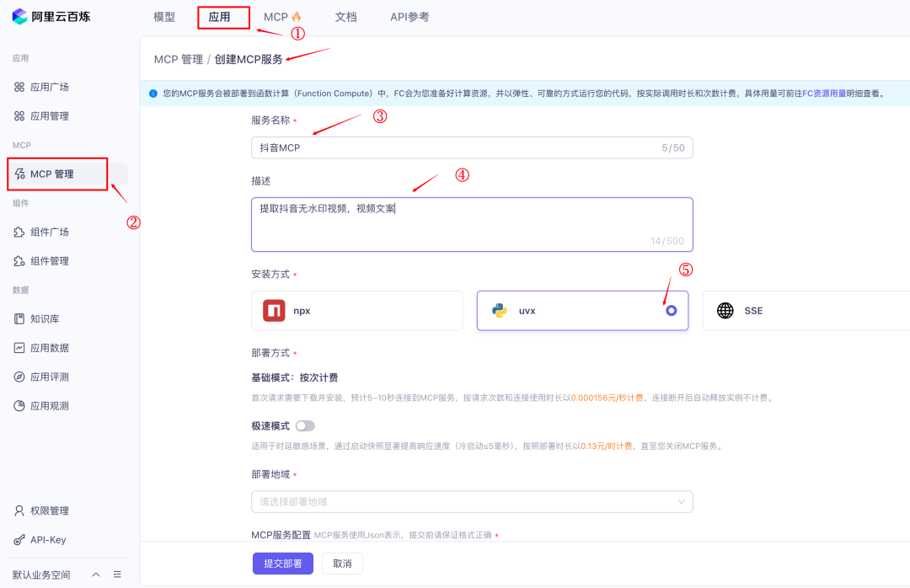Image resolution: width=910 pixels, height=588 pixels.
Task: Click the 权限管理 user icon
Action: pyautogui.click(x=19, y=510)
